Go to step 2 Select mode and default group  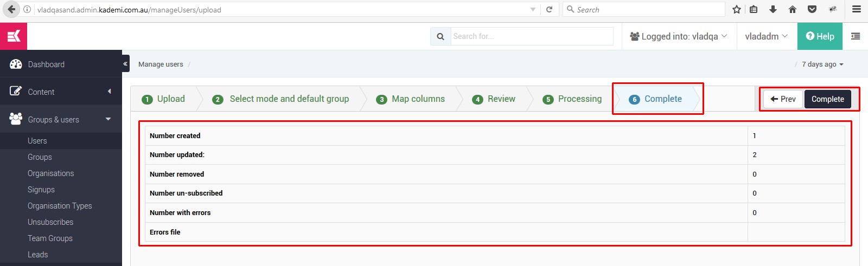tap(281, 99)
